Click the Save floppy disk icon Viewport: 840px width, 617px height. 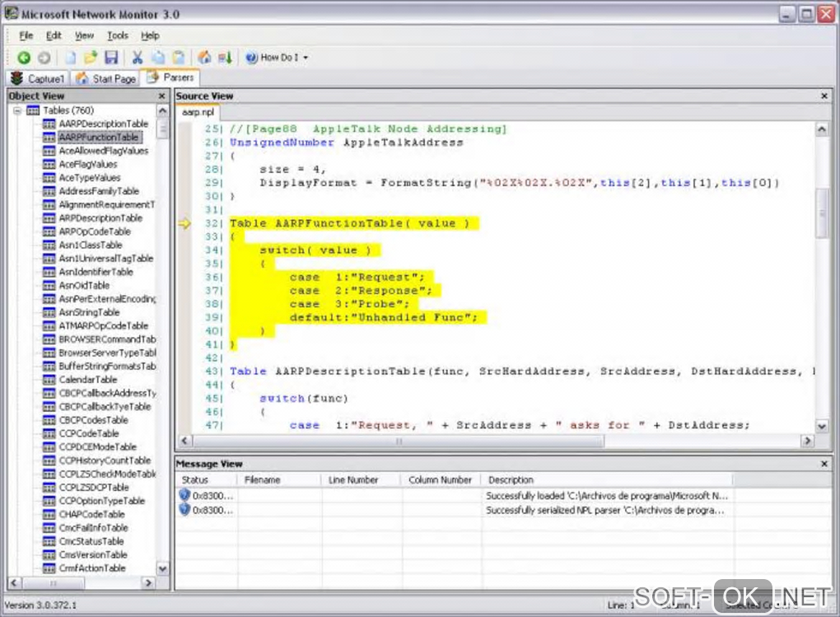(111, 58)
